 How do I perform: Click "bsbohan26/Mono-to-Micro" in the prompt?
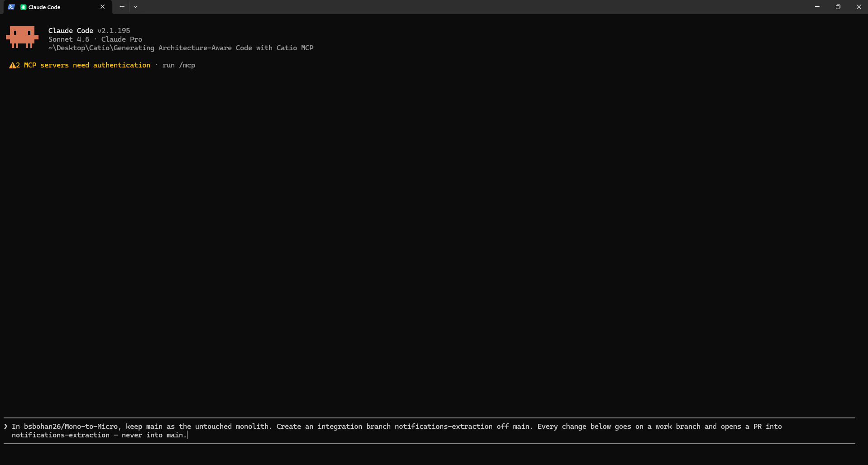click(71, 427)
